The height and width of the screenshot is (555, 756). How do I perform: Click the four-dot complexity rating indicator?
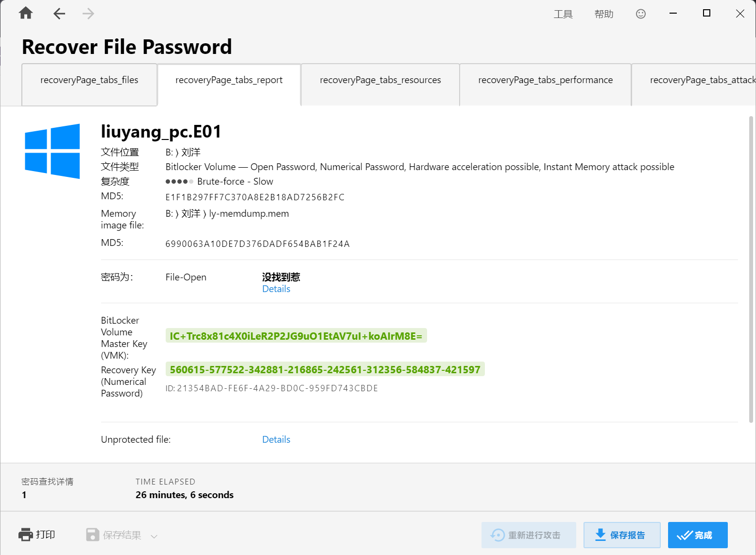pyautogui.click(x=179, y=182)
